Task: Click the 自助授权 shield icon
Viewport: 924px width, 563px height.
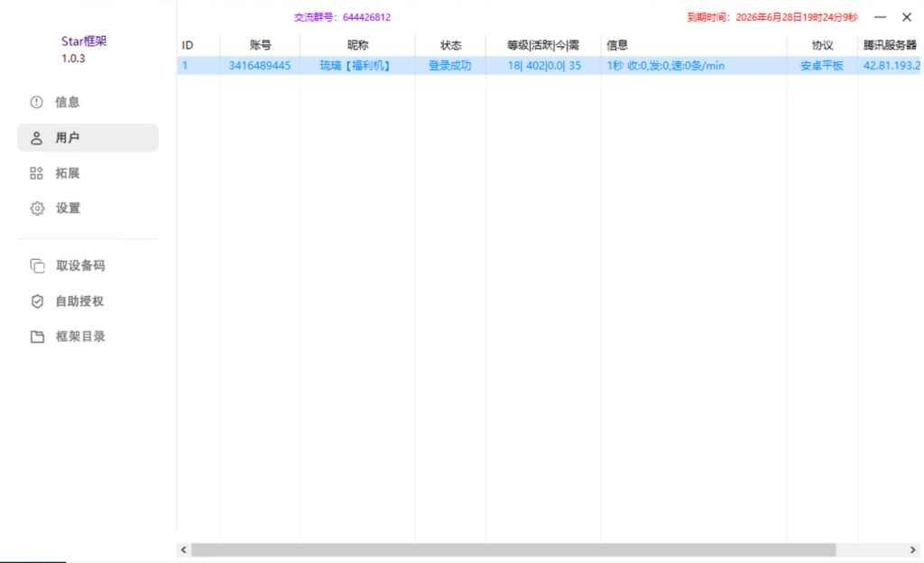Action: point(37,301)
